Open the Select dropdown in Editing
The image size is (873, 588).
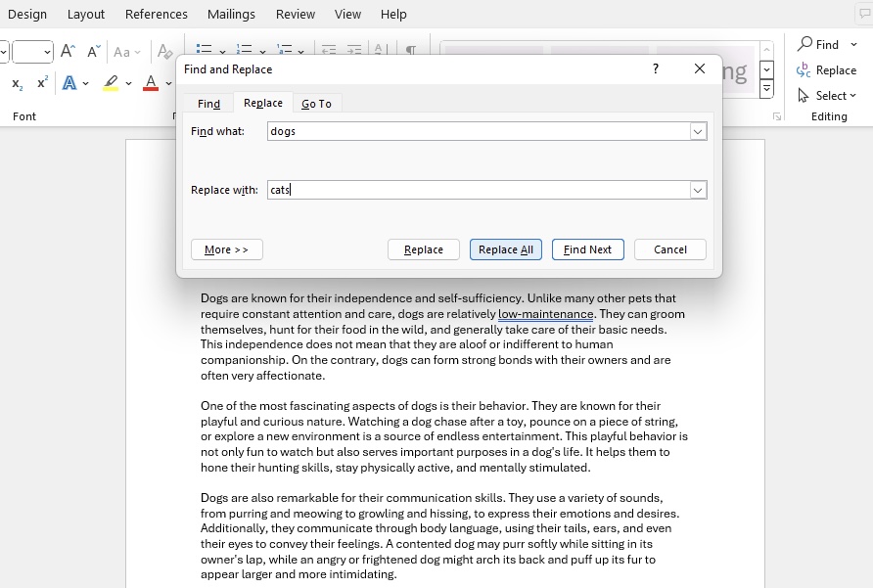click(827, 95)
